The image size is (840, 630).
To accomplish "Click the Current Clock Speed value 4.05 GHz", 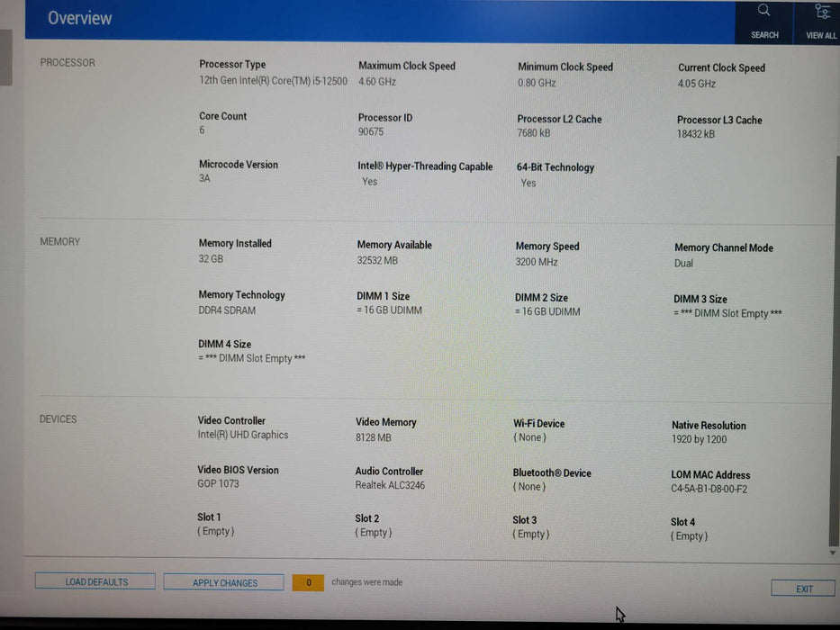I will 697,84.
